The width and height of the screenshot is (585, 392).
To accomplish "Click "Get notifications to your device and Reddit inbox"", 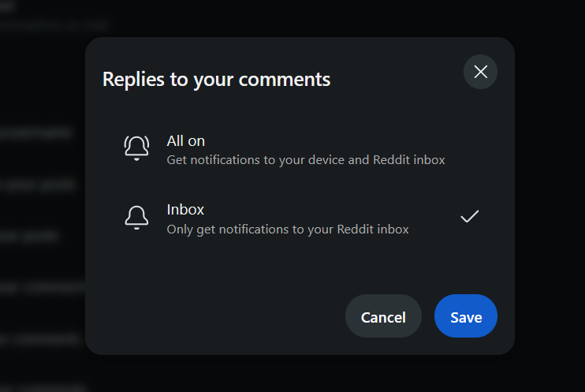I will pos(306,160).
